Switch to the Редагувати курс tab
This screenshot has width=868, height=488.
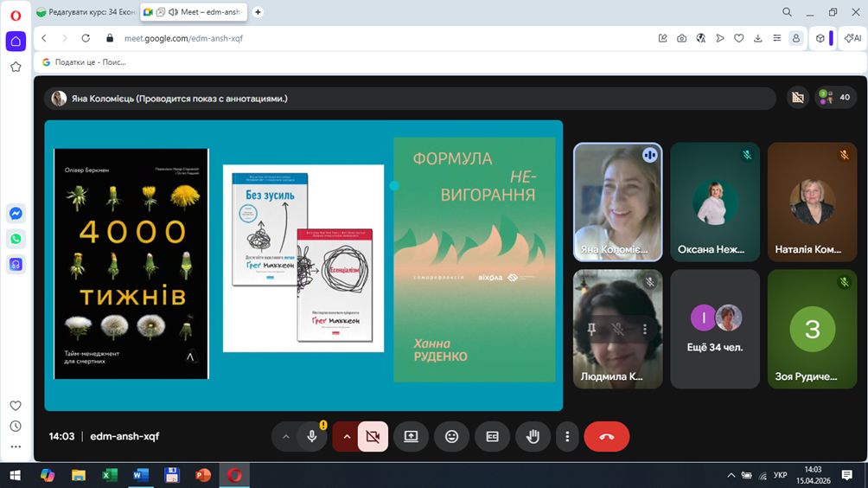85,12
